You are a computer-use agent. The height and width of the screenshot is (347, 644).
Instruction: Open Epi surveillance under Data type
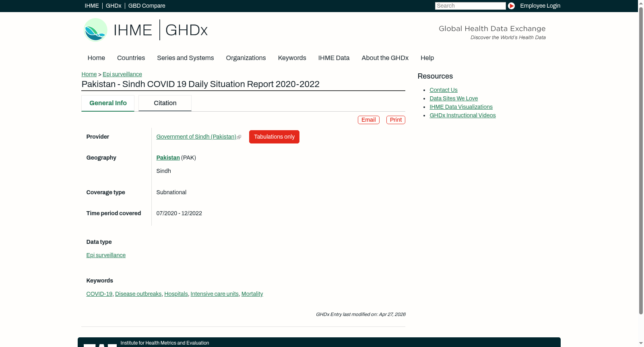[106, 255]
